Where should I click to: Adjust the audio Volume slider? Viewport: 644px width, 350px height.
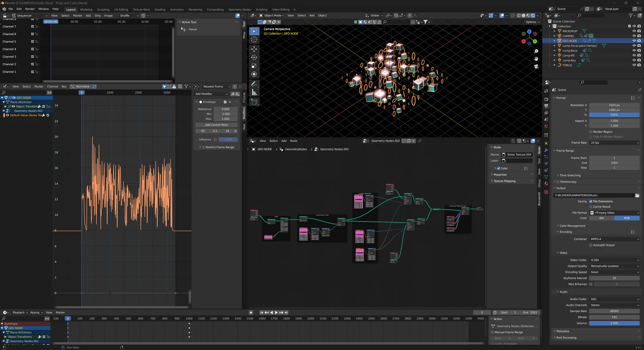614,323
